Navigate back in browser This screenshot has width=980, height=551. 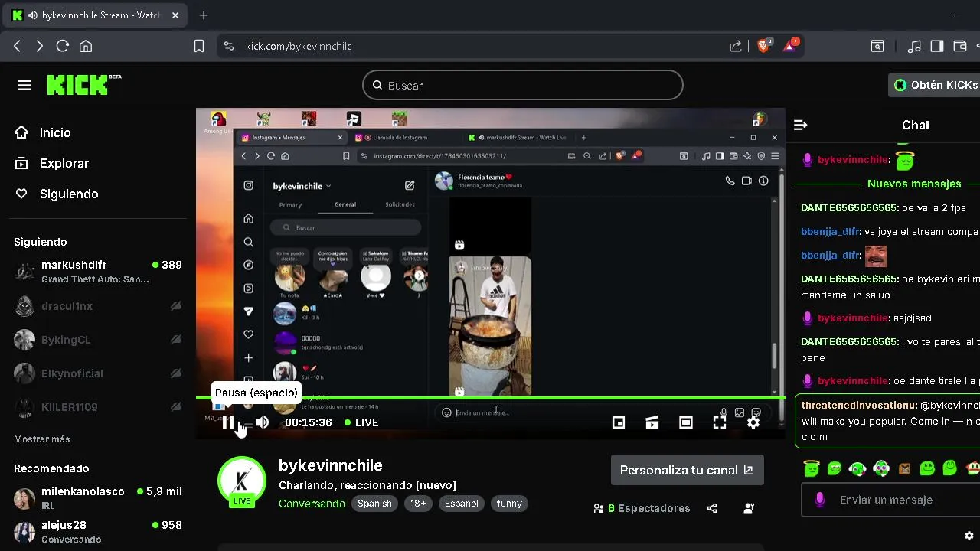click(17, 46)
